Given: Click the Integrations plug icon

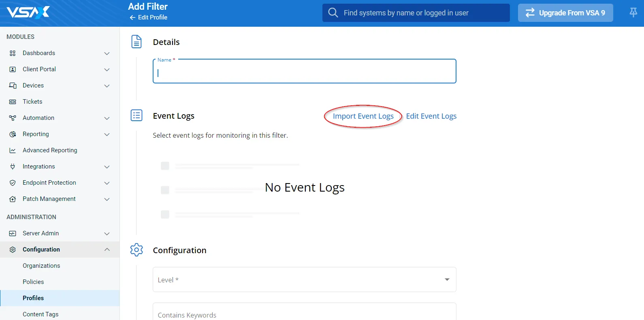Looking at the screenshot, I should pyautogui.click(x=13, y=166).
